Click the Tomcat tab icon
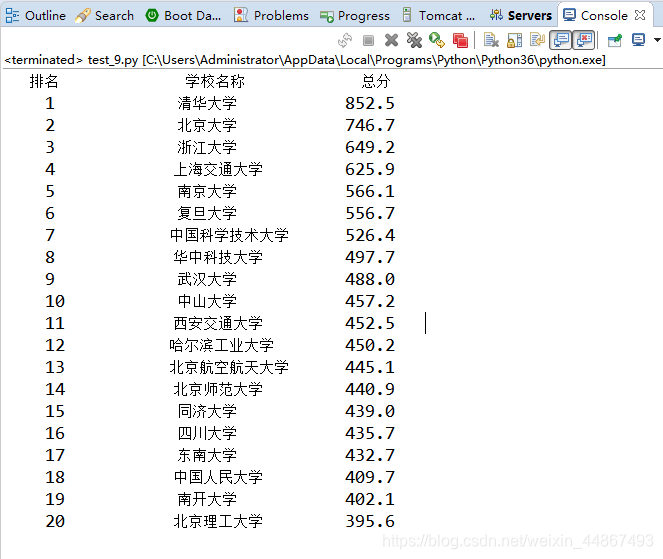The height and width of the screenshot is (559, 663). click(x=406, y=15)
